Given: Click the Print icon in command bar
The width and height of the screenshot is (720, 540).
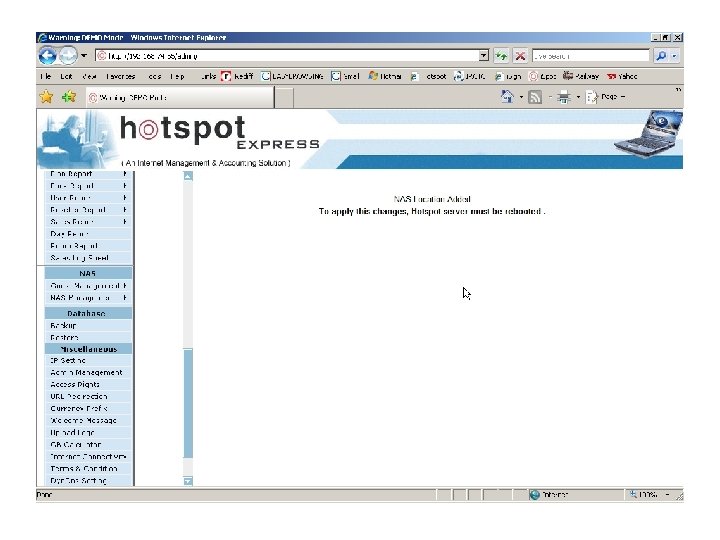Looking at the screenshot, I should coord(564,97).
